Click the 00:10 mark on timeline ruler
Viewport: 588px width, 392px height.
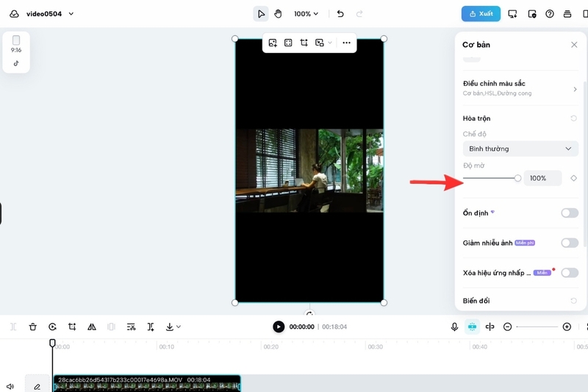(167, 347)
